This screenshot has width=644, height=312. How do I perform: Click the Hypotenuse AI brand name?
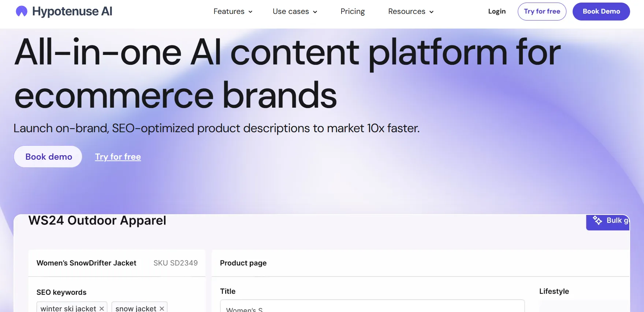(72, 11)
